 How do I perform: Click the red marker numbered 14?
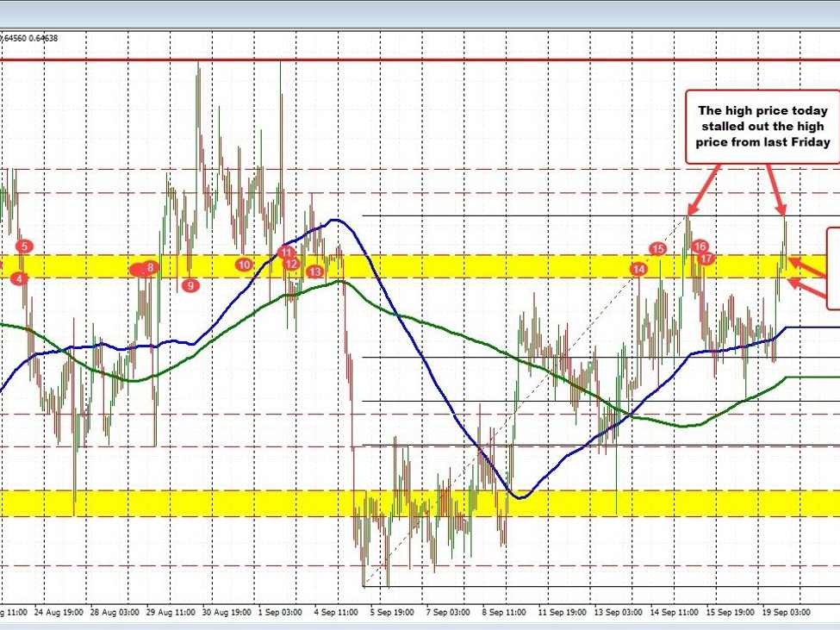coord(639,270)
